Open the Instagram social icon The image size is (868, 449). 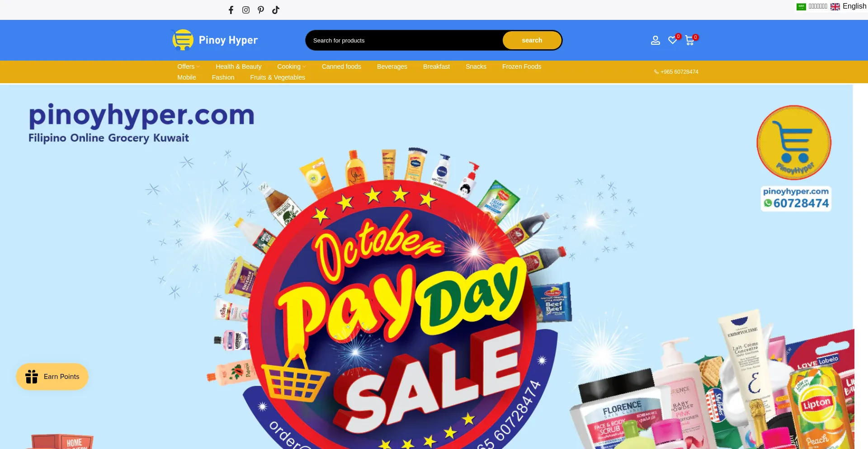[x=246, y=10]
